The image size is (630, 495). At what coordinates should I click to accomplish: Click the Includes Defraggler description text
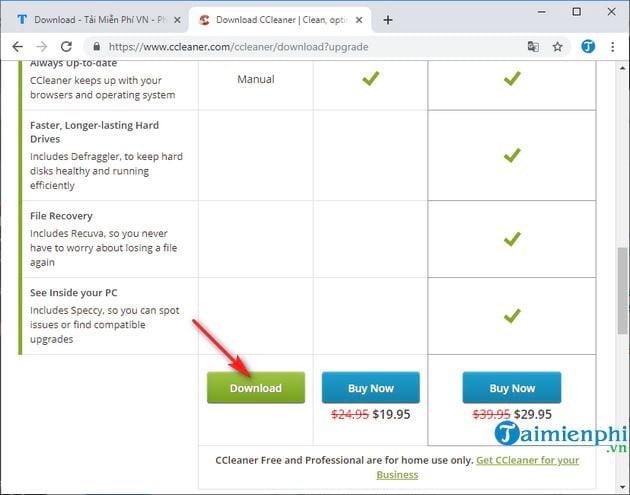coord(106,171)
